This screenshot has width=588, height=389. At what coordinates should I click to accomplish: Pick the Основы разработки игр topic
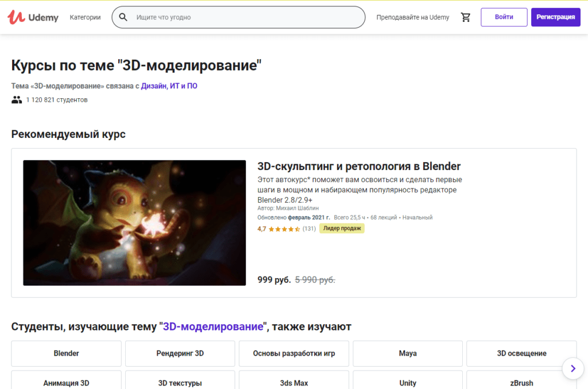[293, 353]
